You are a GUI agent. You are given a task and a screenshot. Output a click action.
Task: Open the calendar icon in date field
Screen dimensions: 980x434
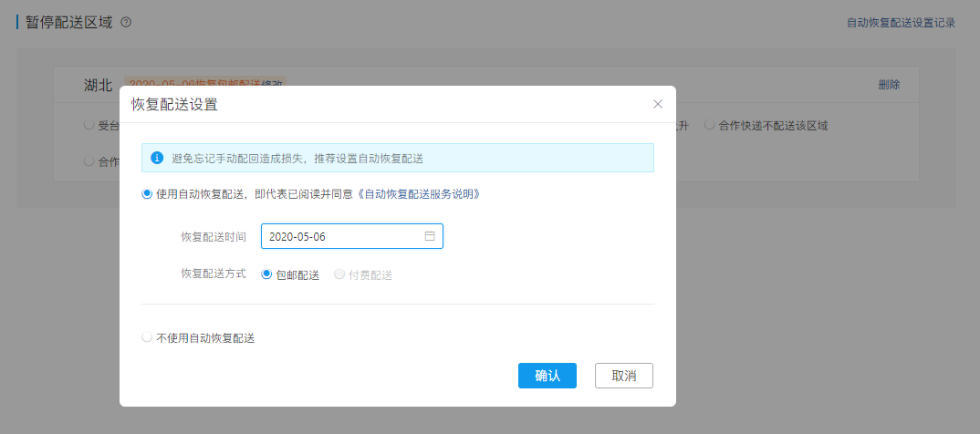coord(430,236)
